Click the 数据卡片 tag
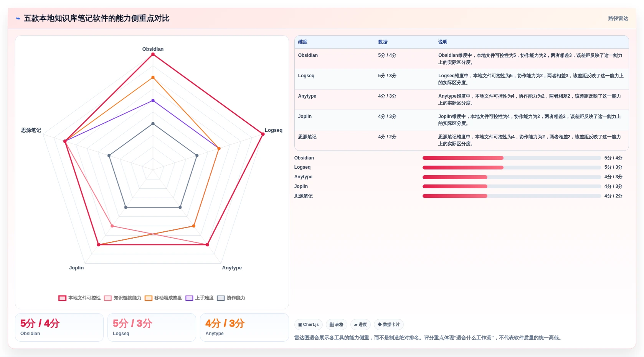The height and width of the screenshot is (357, 644). [389, 325]
